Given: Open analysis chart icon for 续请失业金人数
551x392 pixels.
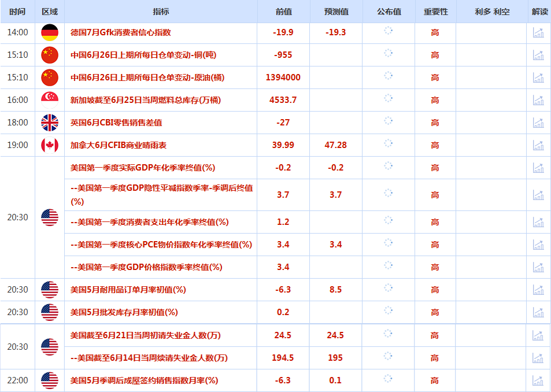Looking at the screenshot, I should click(x=538, y=357).
